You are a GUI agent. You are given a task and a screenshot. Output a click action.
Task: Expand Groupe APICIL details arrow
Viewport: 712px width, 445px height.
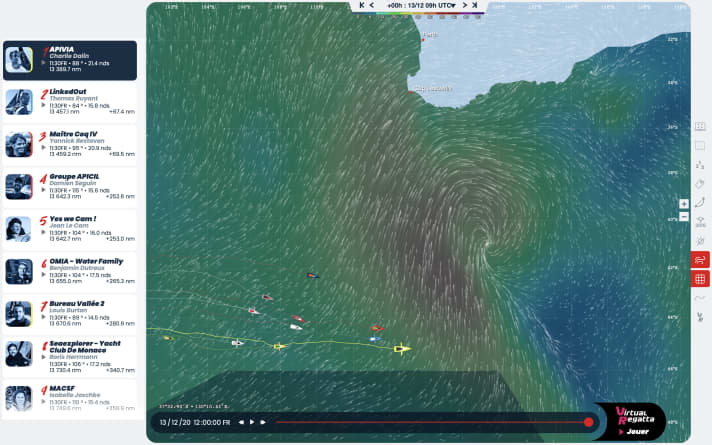44,190
